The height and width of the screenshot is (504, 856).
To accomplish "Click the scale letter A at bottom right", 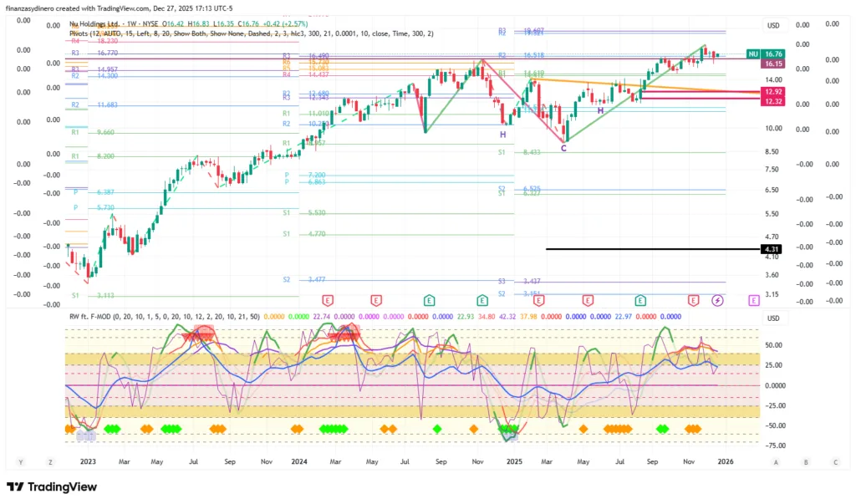I will tap(776, 461).
